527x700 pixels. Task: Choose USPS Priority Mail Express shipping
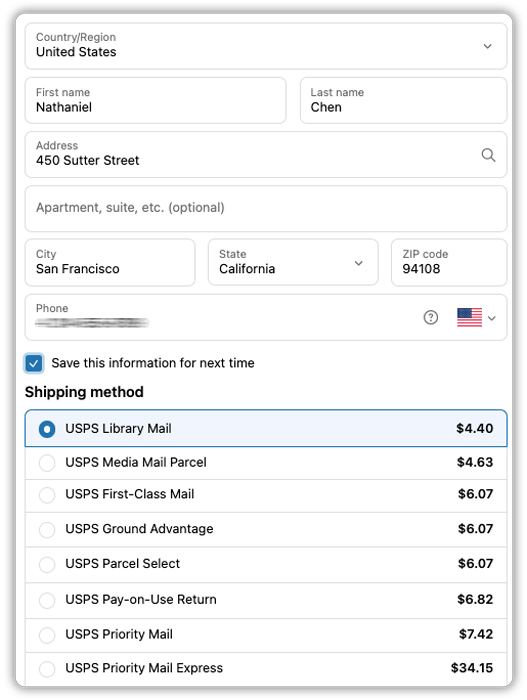[266, 668]
